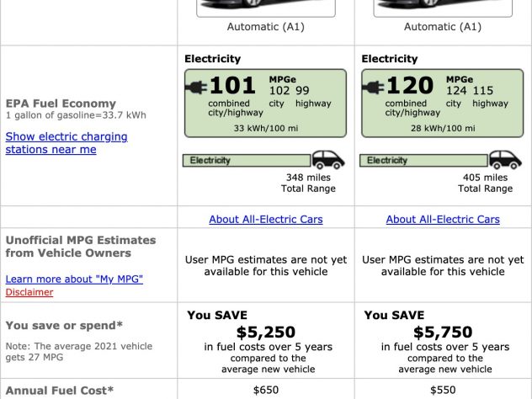Image resolution: width=532 pixels, height=399 pixels.
Task: Click car icon above 348 miles range
Action: point(328,160)
